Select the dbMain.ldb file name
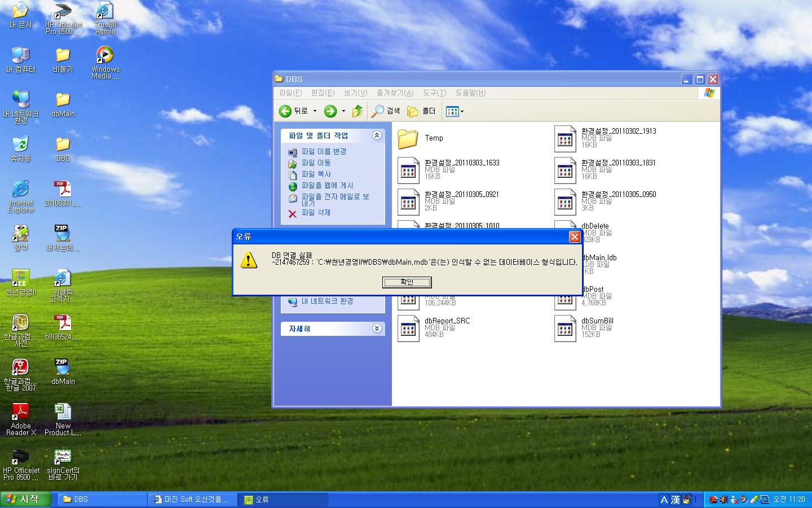 pos(599,257)
